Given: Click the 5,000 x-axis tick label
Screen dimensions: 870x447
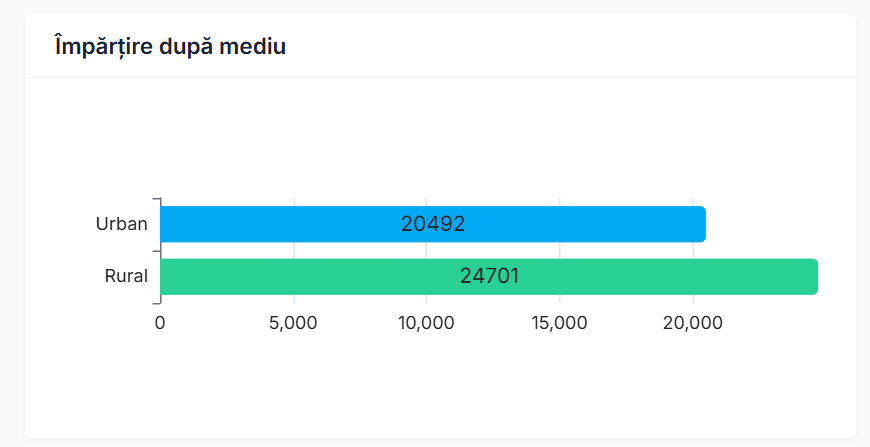Looking at the screenshot, I should (x=294, y=323).
